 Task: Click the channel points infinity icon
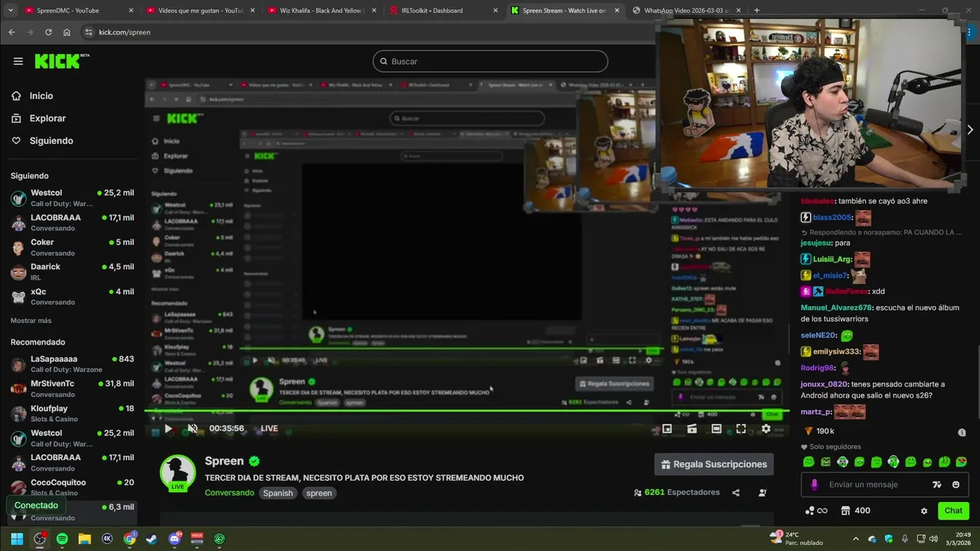816,510
